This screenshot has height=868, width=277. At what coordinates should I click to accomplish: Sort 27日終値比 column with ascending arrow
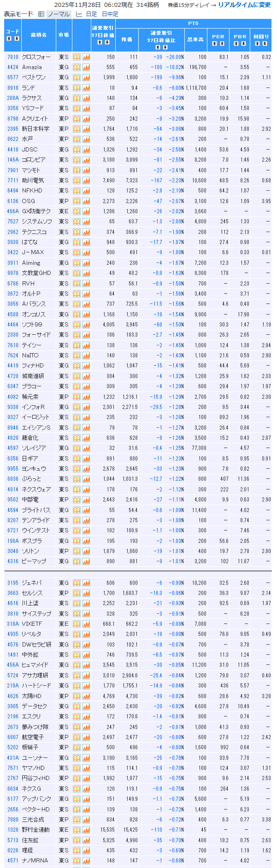158,47
